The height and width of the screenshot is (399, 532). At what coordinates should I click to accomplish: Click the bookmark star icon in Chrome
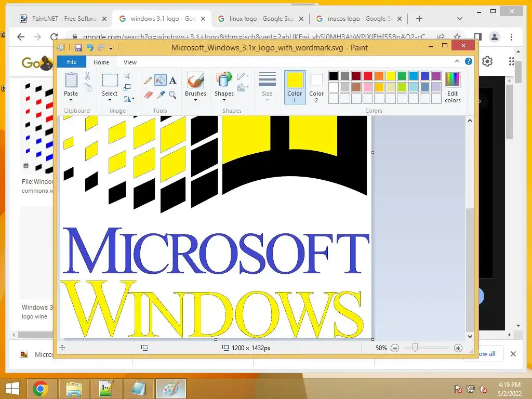(x=457, y=37)
